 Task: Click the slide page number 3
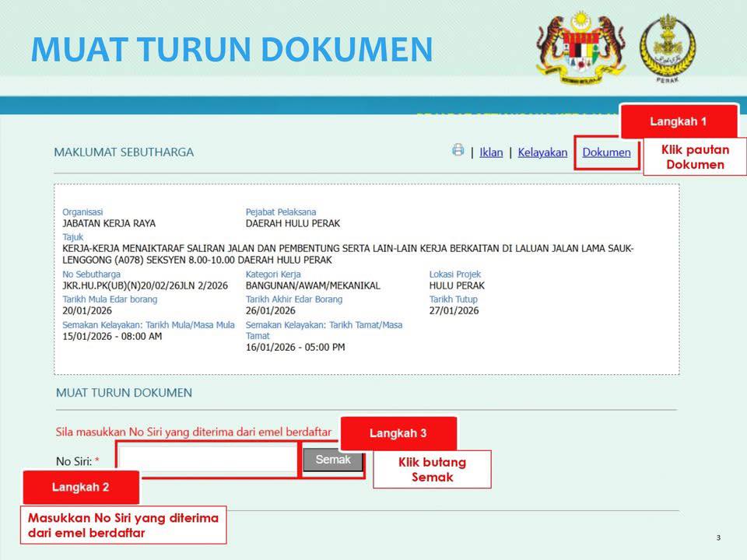[x=718, y=538]
